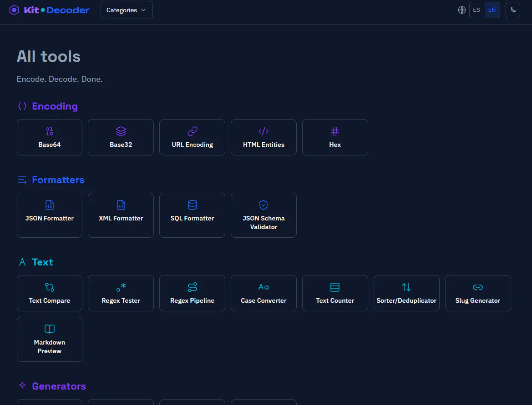Click the Encoding brackets icon
The height and width of the screenshot is (405, 532).
pyautogui.click(x=22, y=106)
